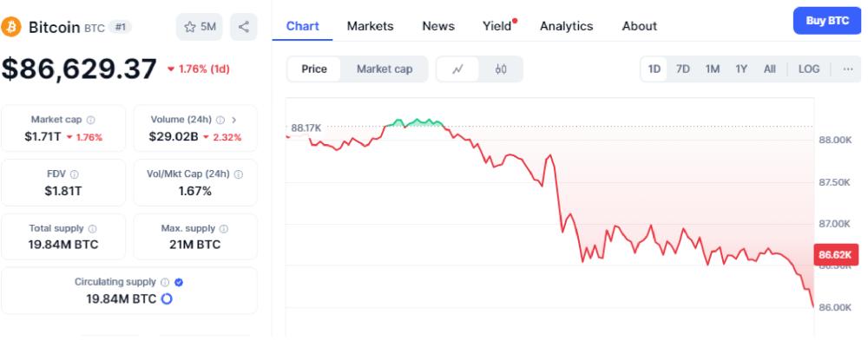Image resolution: width=868 pixels, height=341 pixels.
Task: Select the 7D time range
Action: (x=683, y=69)
